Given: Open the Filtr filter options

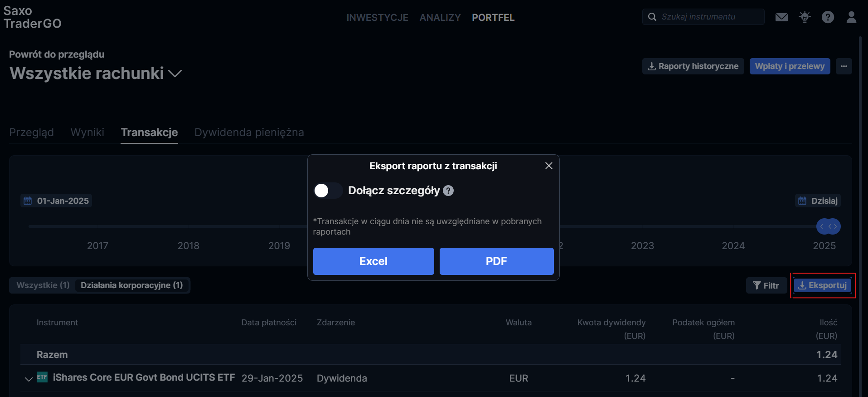Looking at the screenshot, I should (766, 285).
